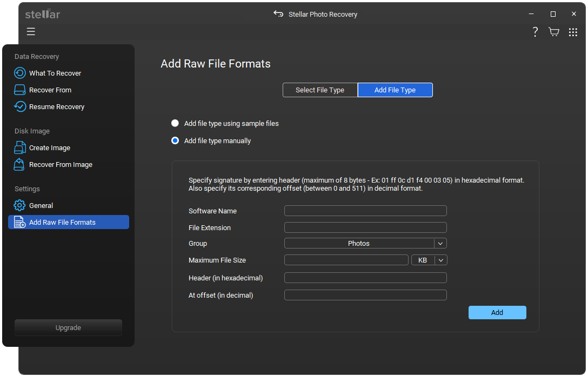588x376 pixels.
Task: Focus the Software Name field
Action: point(365,211)
